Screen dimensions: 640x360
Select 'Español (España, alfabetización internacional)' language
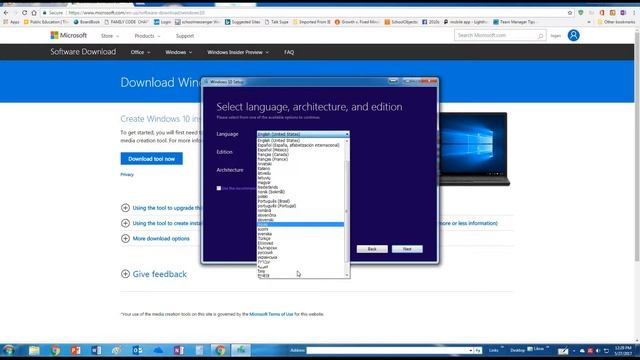tap(300, 145)
